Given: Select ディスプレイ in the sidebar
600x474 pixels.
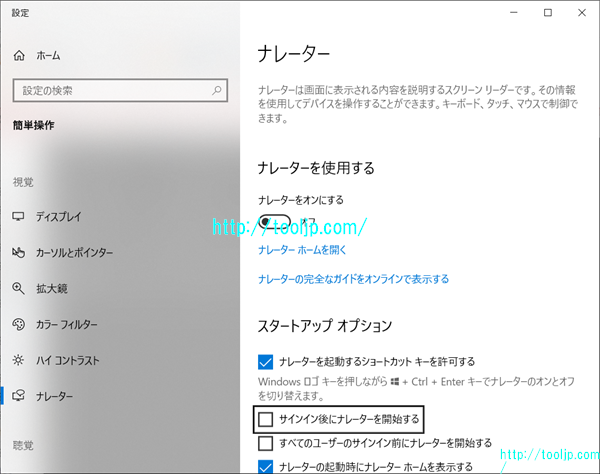Looking at the screenshot, I should click(59, 217).
